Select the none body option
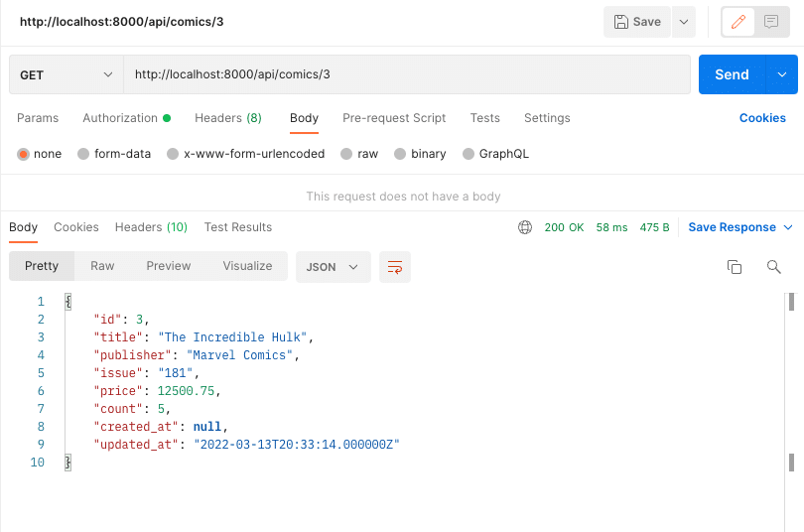Viewport: 804px width, 532px height. [x=39, y=154]
